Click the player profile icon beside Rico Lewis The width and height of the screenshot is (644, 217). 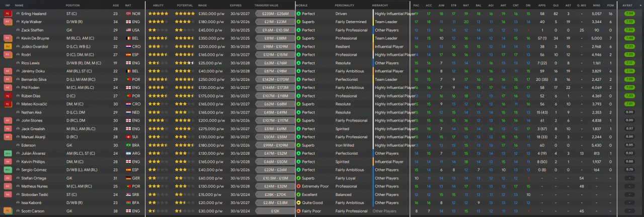click(18, 63)
